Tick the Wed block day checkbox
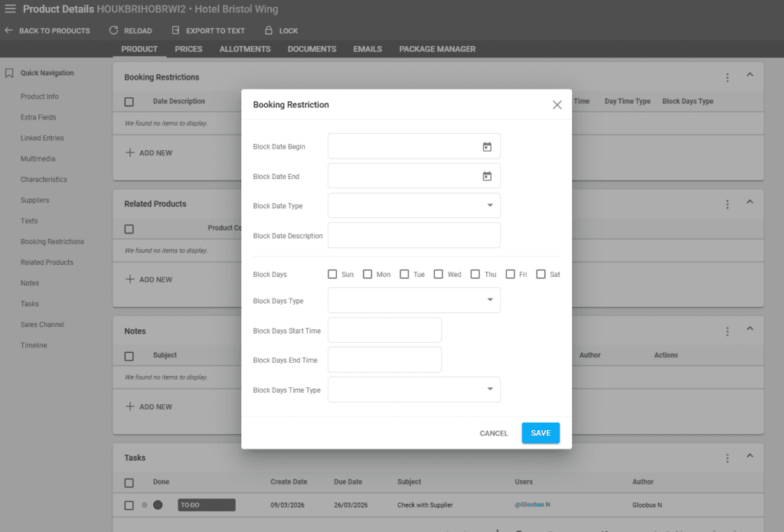This screenshot has width=784, height=532. click(x=439, y=274)
